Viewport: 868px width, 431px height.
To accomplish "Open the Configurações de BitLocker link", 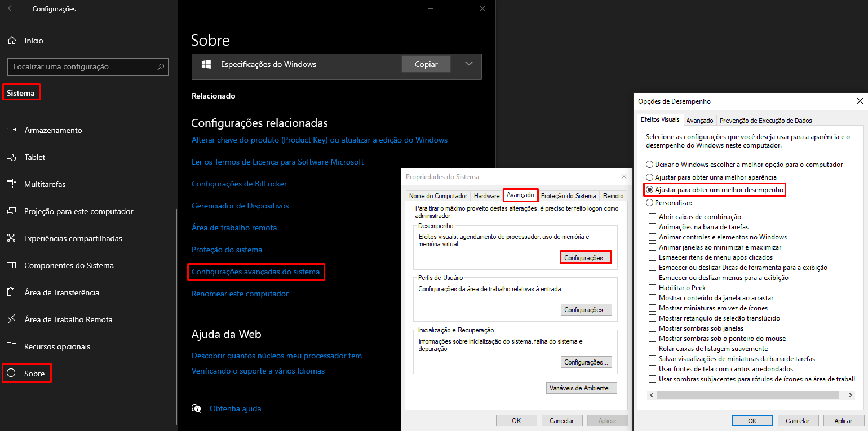I will click(240, 184).
